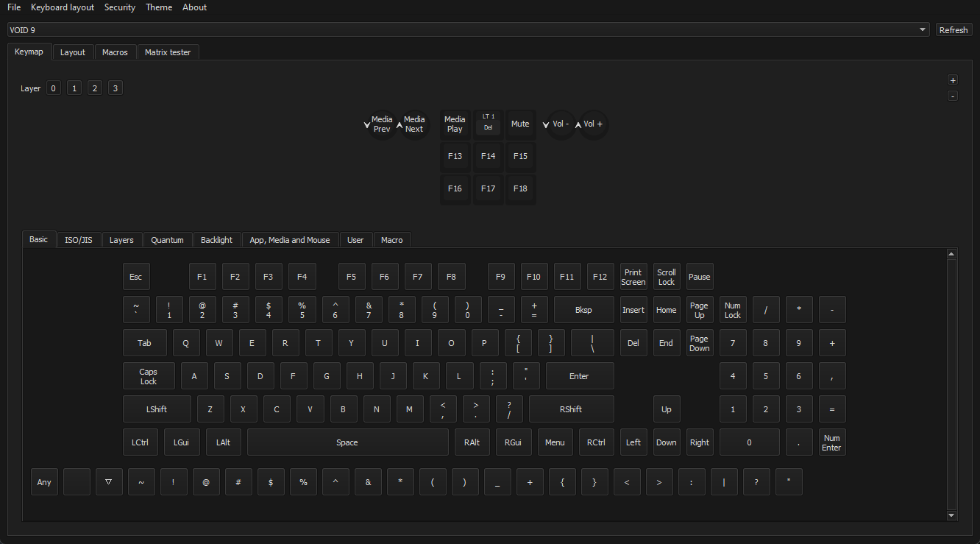This screenshot has width=980, height=544.
Task: Open the Backlight keycode tab
Action: pos(216,240)
